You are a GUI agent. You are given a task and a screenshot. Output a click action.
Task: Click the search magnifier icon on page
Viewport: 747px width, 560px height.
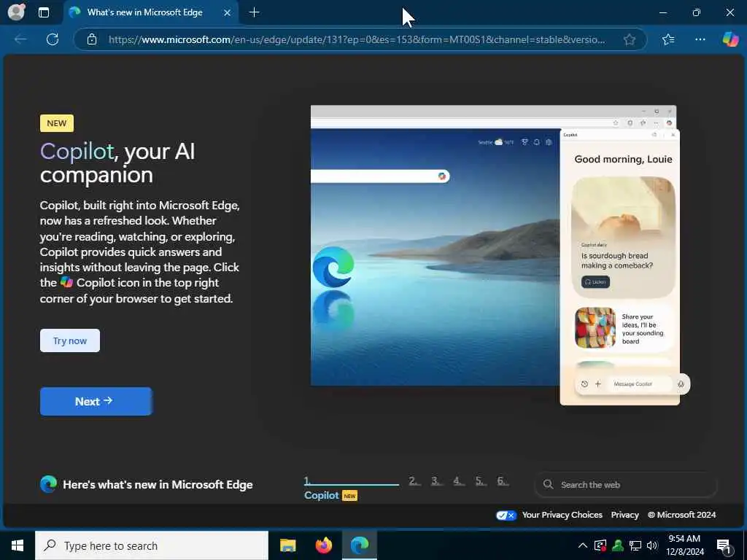(549, 485)
